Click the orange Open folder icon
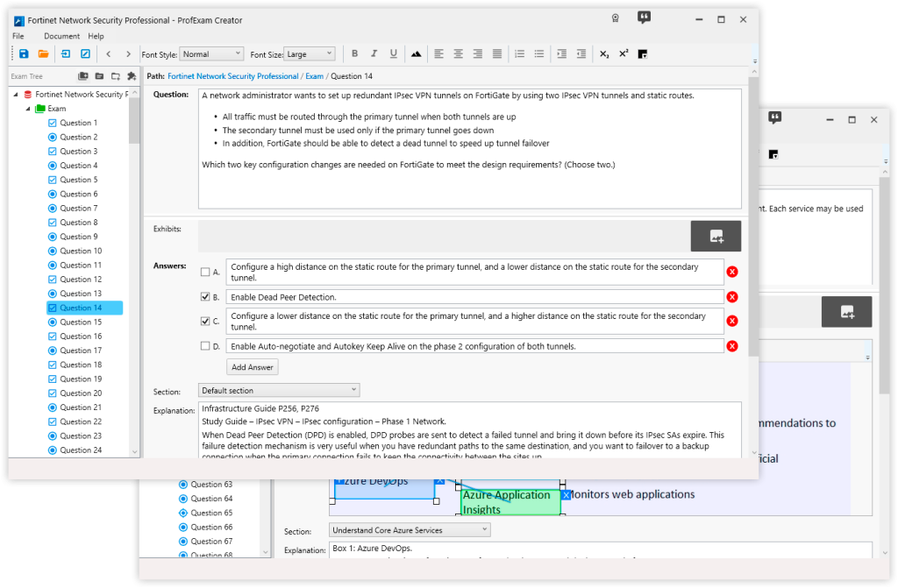This screenshot has height=588, width=898. click(44, 53)
